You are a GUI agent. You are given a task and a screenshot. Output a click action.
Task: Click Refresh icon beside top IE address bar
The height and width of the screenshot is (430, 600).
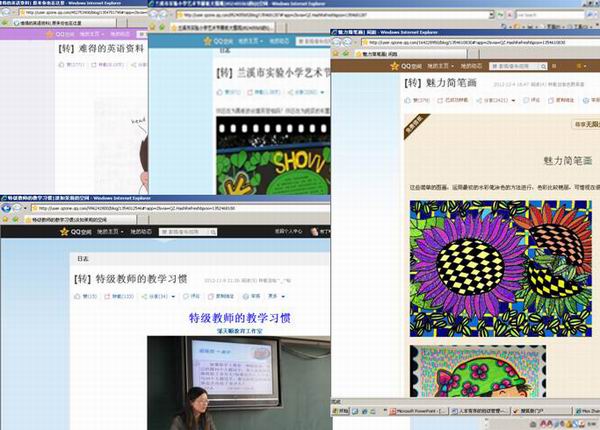click(x=501, y=15)
